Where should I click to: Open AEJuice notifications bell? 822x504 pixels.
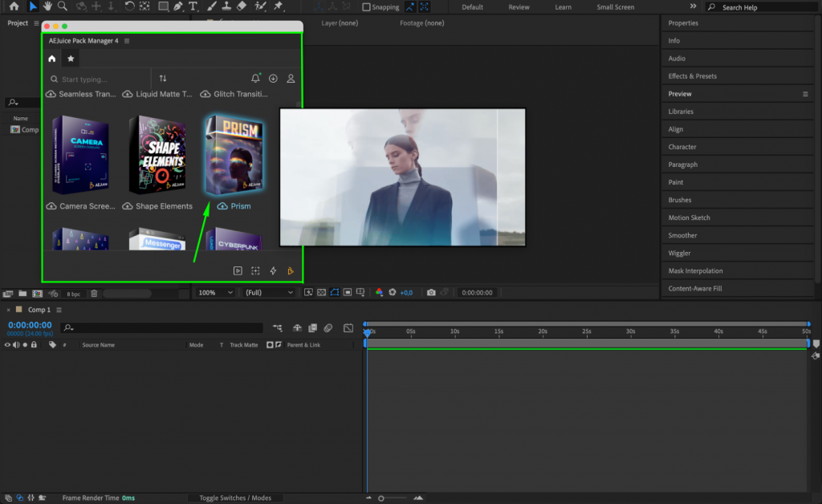[255, 78]
